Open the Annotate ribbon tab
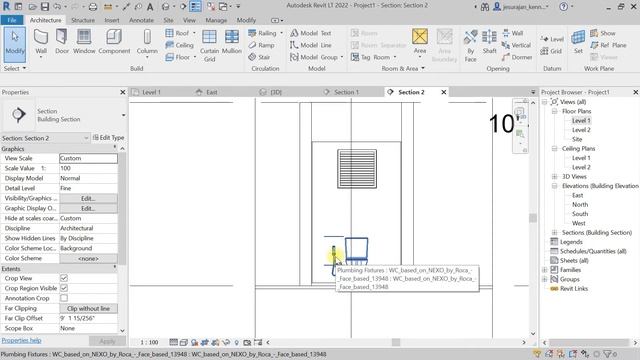640x360 pixels. 141,20
